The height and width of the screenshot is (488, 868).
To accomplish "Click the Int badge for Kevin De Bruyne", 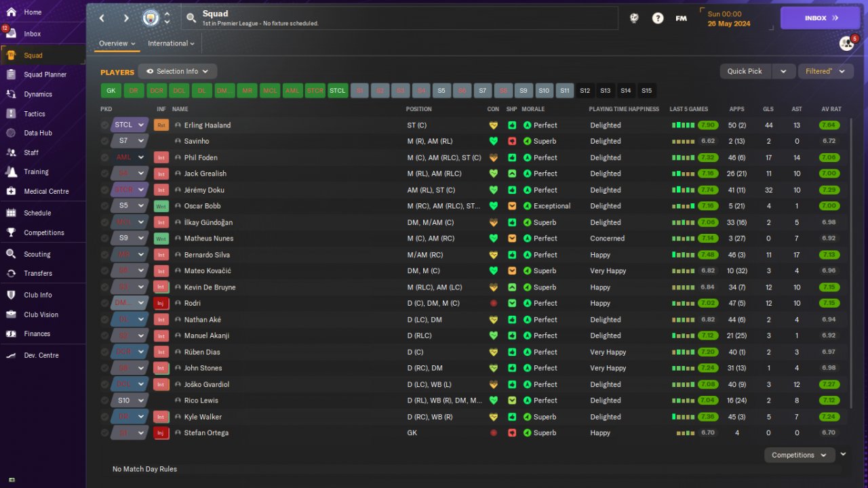I will [161, 287].
